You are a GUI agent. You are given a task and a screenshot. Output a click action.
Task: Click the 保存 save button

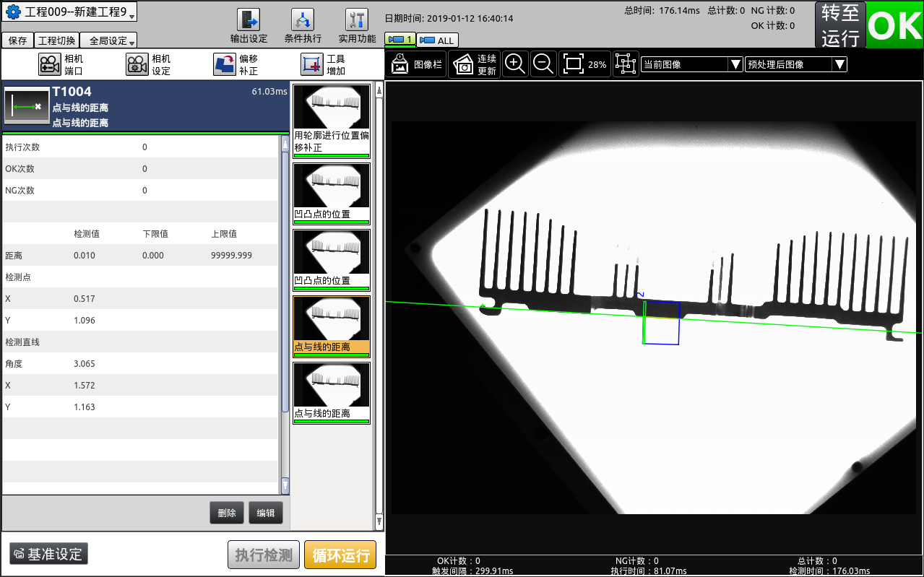(x=17, y=40)
